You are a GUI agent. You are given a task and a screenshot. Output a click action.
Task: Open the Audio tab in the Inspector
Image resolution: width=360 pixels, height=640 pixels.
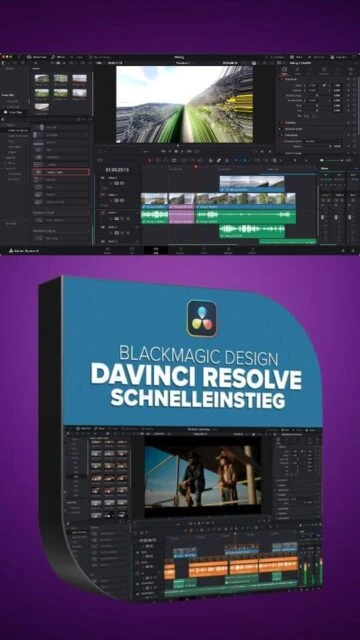[x=298, y=71]
